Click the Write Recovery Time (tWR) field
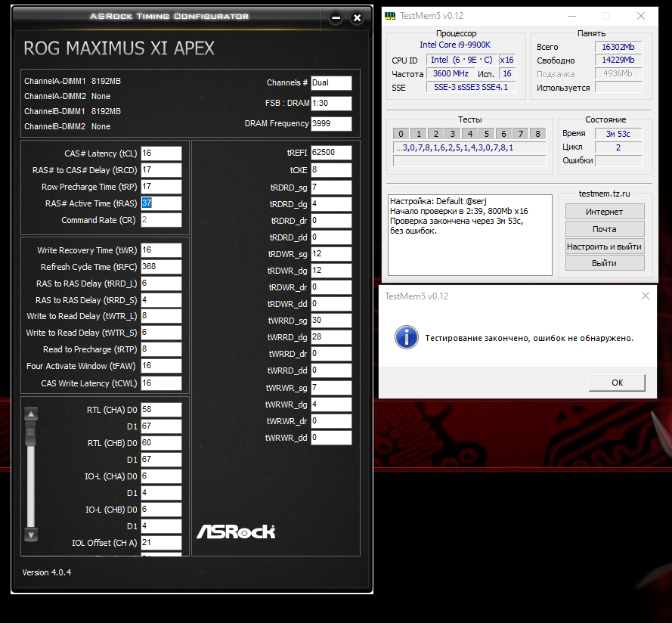The height and width of the screenshot is (623, 672). click(161, 250)
